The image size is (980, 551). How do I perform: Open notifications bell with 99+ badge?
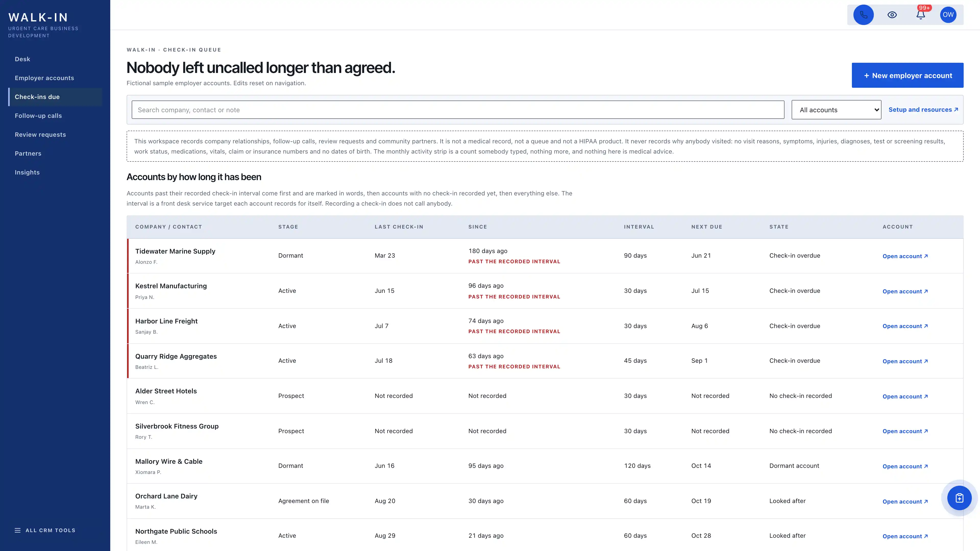point(921,15)
